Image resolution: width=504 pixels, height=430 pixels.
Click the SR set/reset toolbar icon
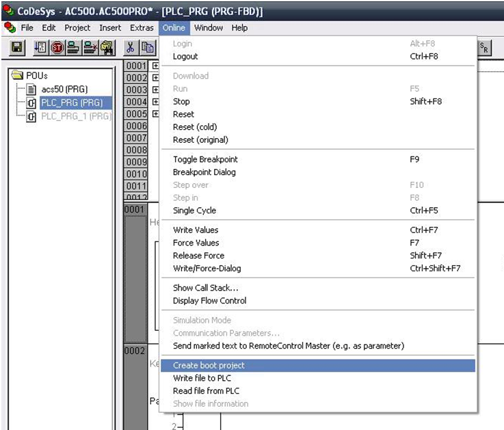483,46
